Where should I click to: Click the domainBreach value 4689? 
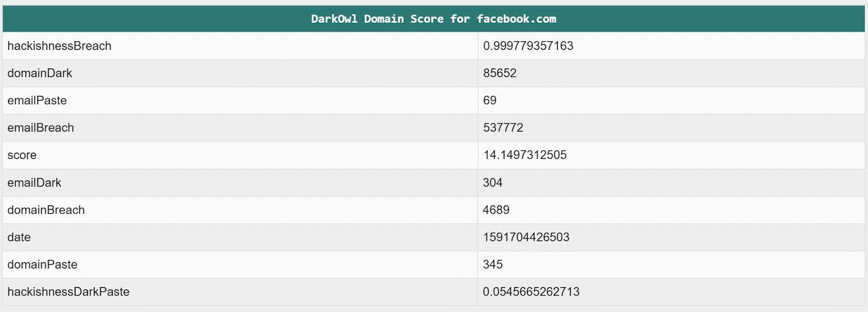click(496, 210)
